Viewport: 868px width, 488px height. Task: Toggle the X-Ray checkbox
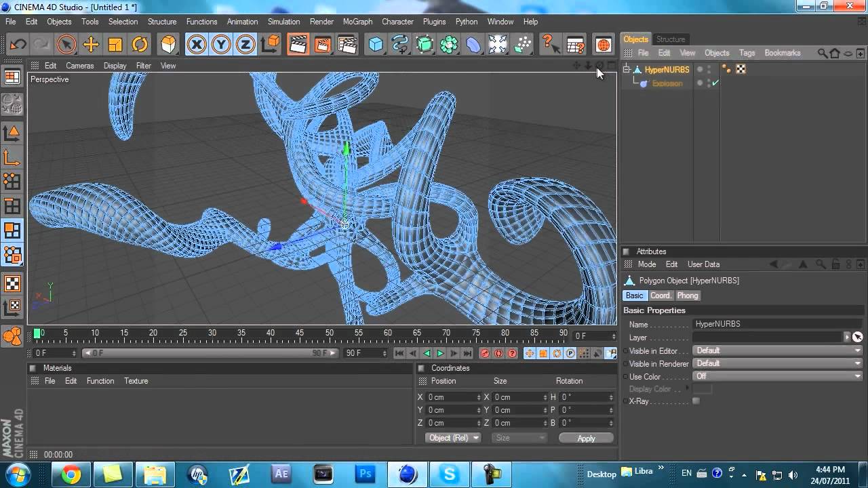696,401
